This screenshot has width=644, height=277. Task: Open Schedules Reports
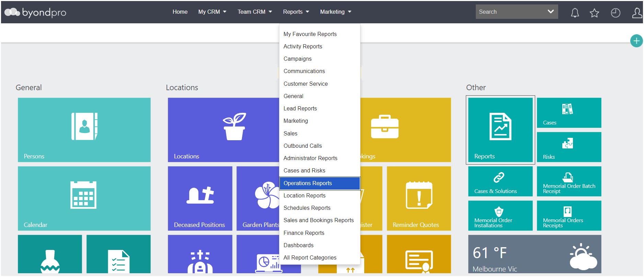click(x=320, y=208)
